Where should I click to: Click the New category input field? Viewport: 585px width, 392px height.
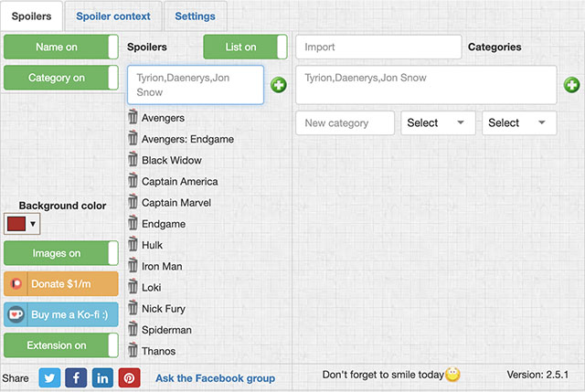(x=346, y=122)
